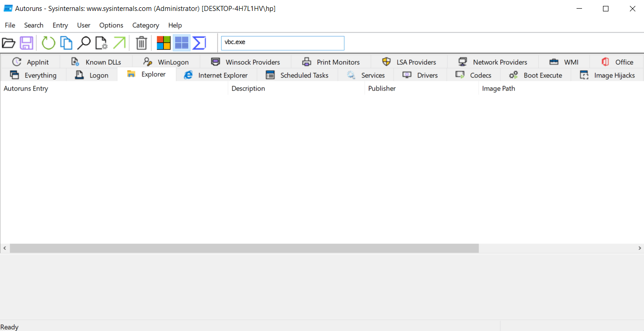Toggle the VirusTotal sigma icon

click(x=199, y=43)
